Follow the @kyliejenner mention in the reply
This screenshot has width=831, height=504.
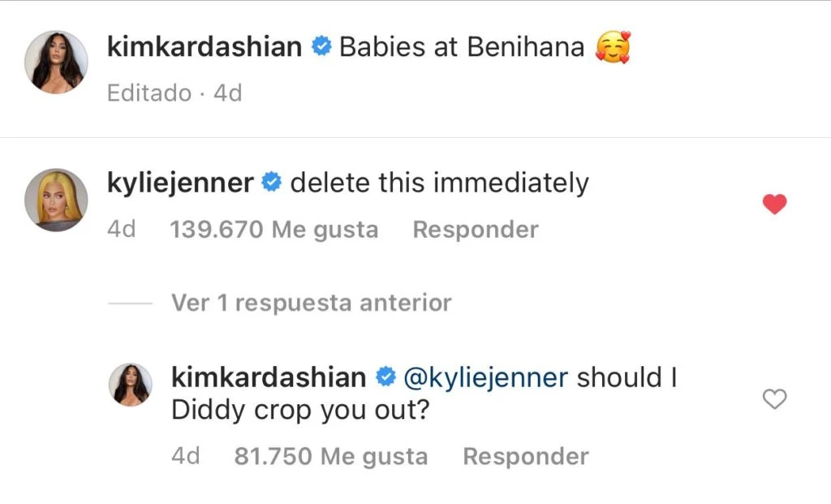(485, 377)
